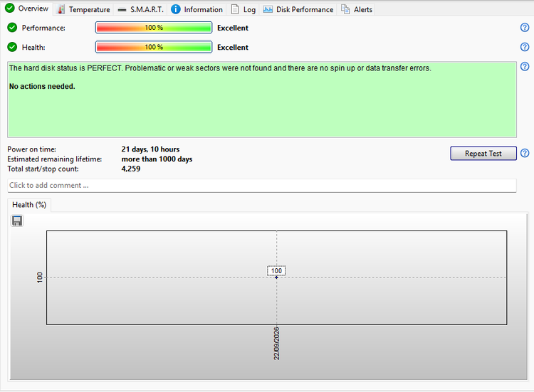Click the 'Power on time:' label

click(31, 149)
